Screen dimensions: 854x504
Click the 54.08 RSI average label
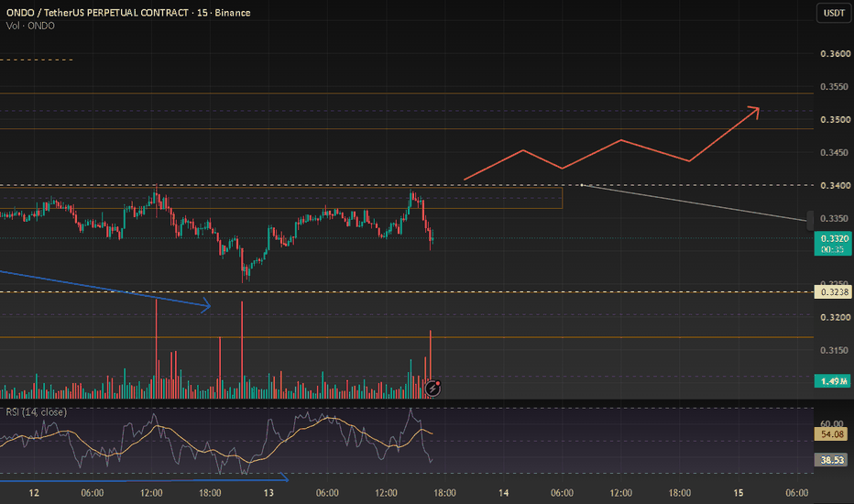tap(832, 434)
